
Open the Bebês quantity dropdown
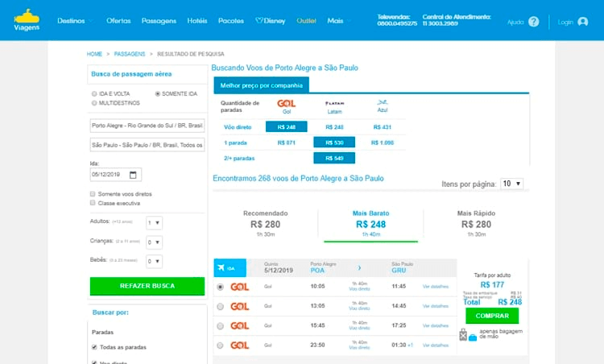154,262
